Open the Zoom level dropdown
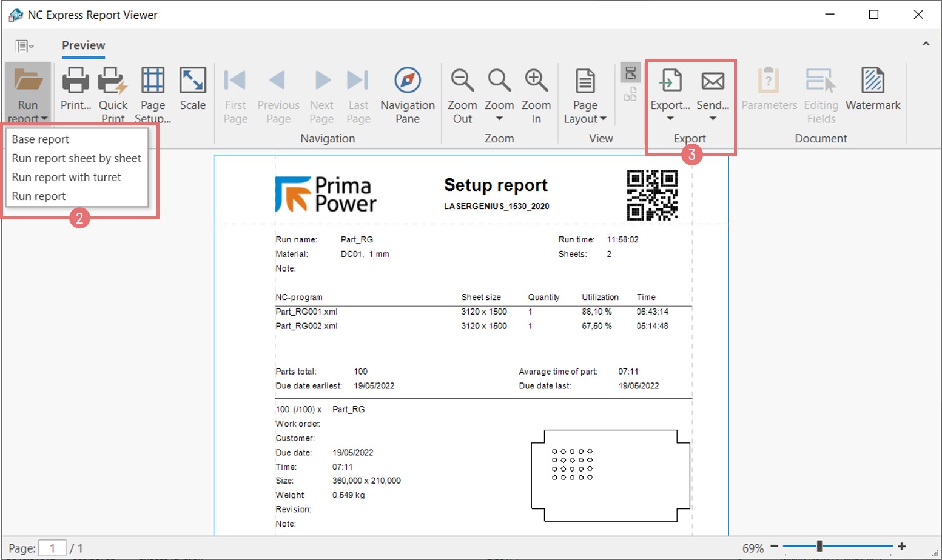942x560 pixels. [499, 119]
